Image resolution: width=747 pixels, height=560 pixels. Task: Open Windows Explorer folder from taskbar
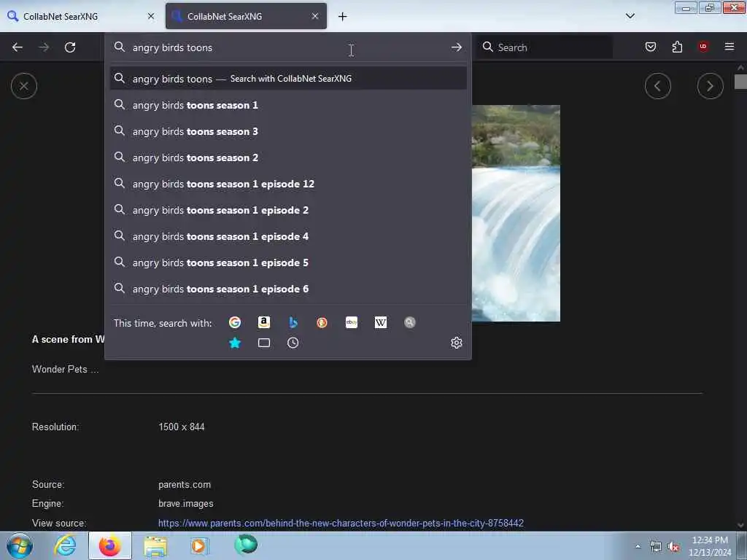coord(155,546)
